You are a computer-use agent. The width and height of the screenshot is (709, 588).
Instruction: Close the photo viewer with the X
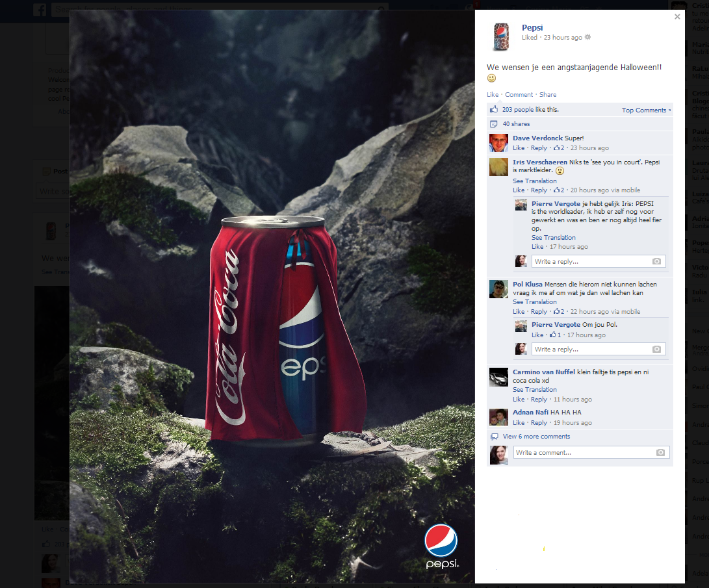click(677, 17)
